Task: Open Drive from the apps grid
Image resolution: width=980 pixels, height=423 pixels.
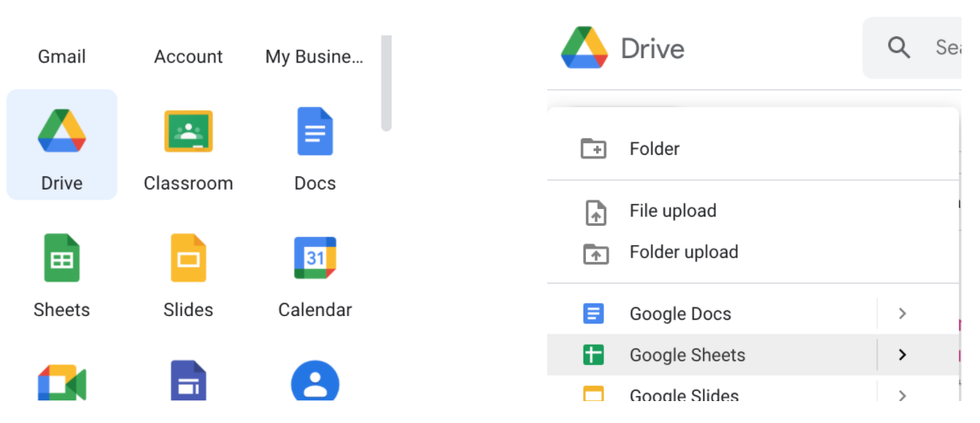Action: 61,145
